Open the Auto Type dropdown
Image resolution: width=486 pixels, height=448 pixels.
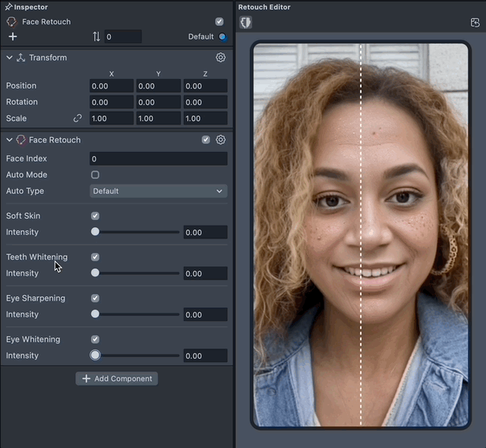click(158, 191)
